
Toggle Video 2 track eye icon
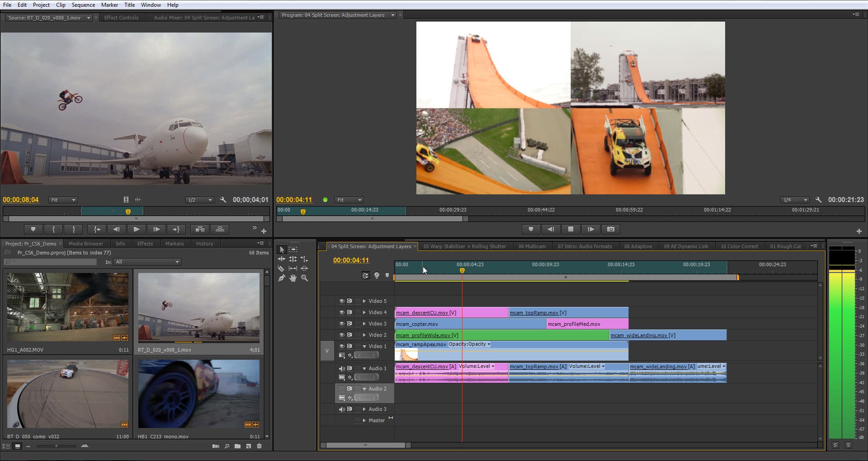(x=342, y=335)
